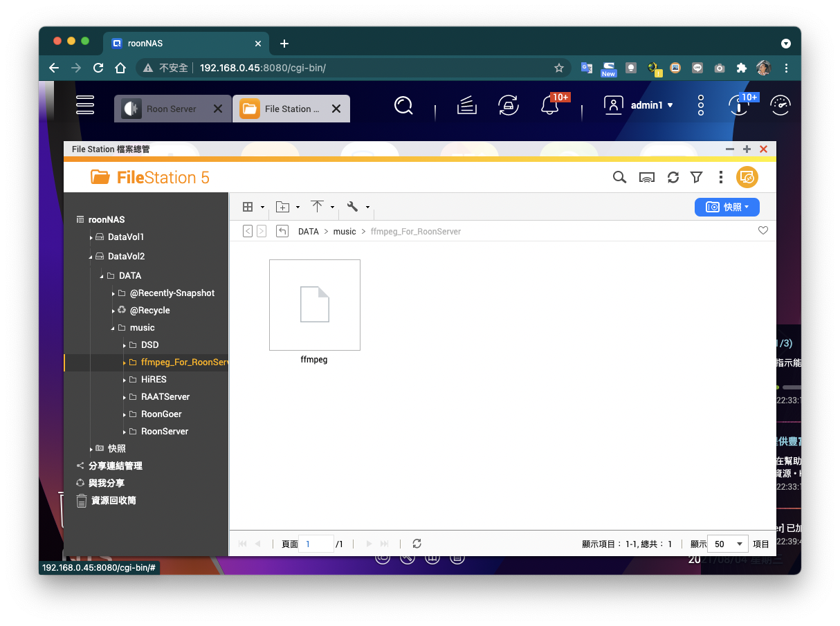
Task: Click the QTS search magnifier icon
Action: click(403, 106)
